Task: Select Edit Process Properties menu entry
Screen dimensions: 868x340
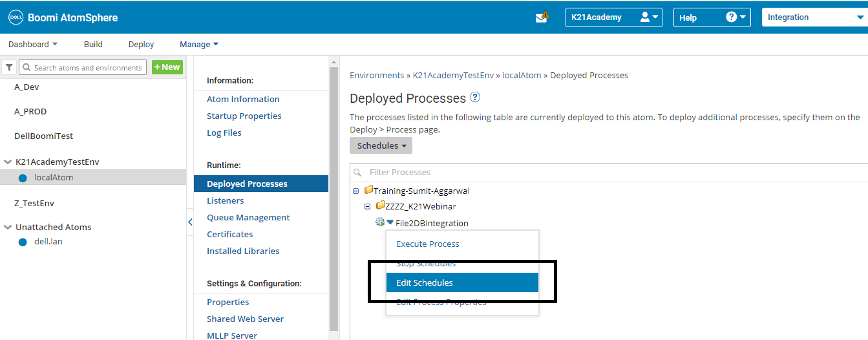Action: 462,302
